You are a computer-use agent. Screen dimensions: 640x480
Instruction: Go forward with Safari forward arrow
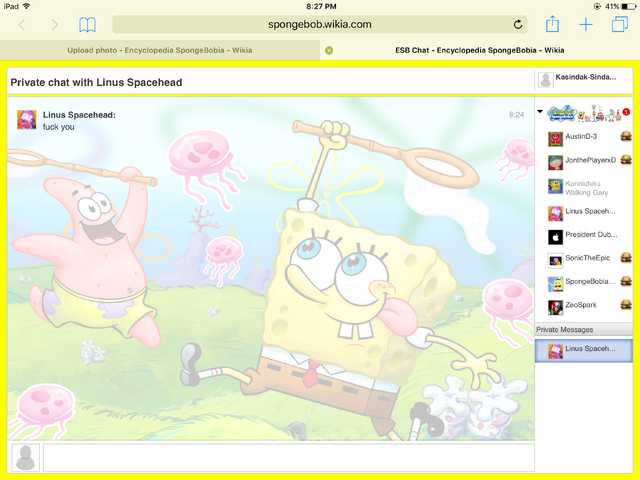(54, 25)
